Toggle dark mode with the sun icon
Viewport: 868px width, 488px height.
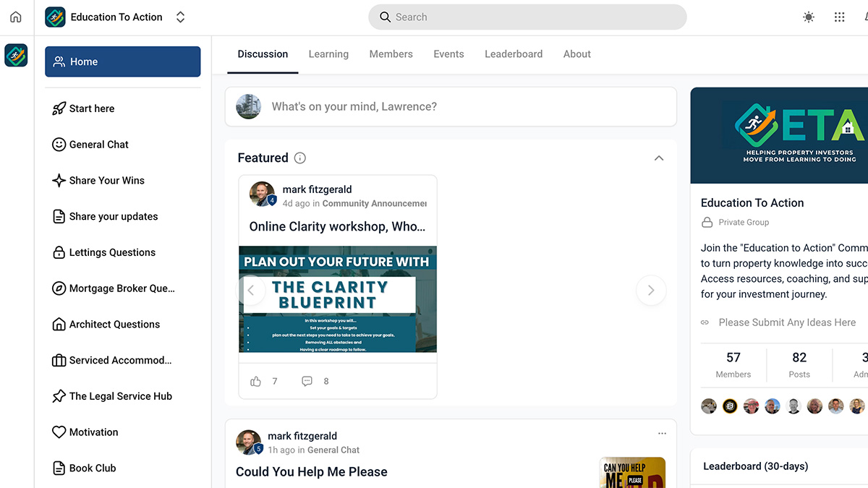pyautogui.click(x=809, y=17)
